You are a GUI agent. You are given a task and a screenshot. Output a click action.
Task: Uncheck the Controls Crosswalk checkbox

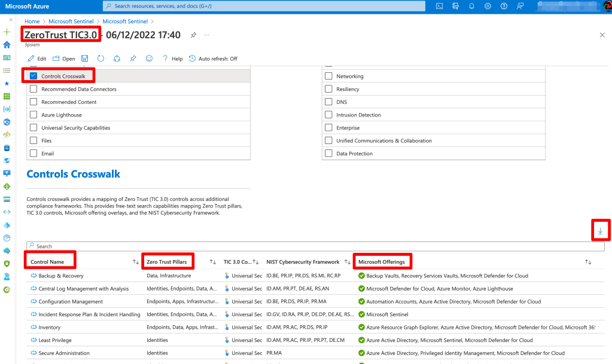(34, 76)
